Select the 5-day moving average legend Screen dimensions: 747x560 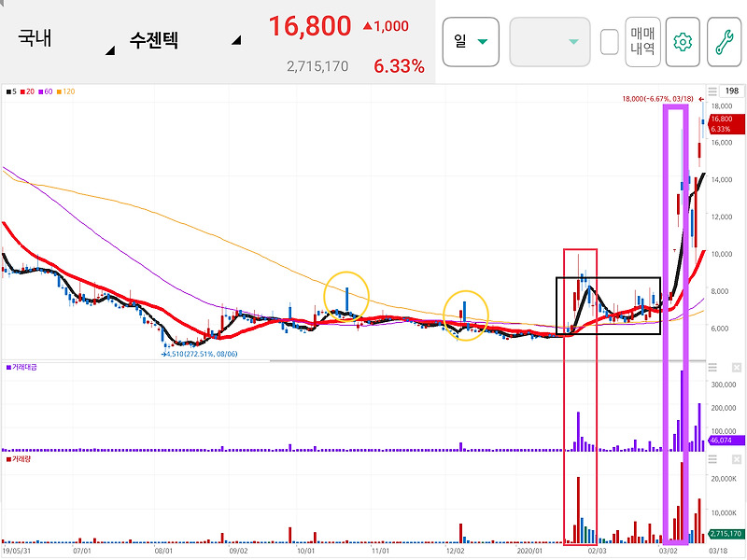11,91
